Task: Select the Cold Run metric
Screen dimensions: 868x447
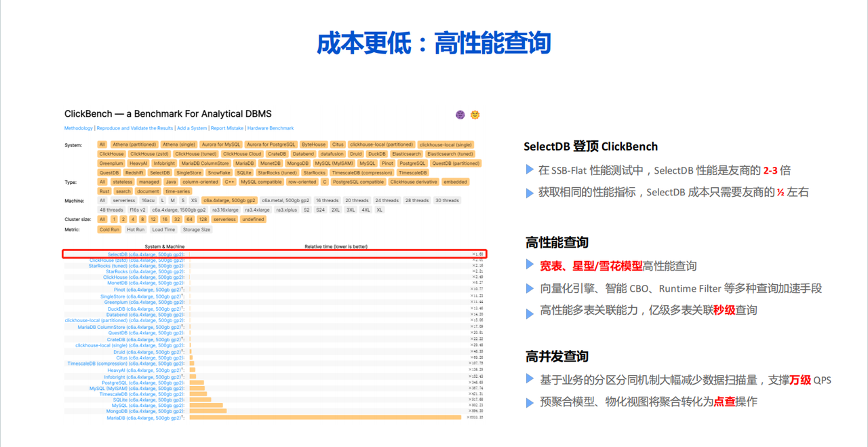Action: (x=109, y=230)
